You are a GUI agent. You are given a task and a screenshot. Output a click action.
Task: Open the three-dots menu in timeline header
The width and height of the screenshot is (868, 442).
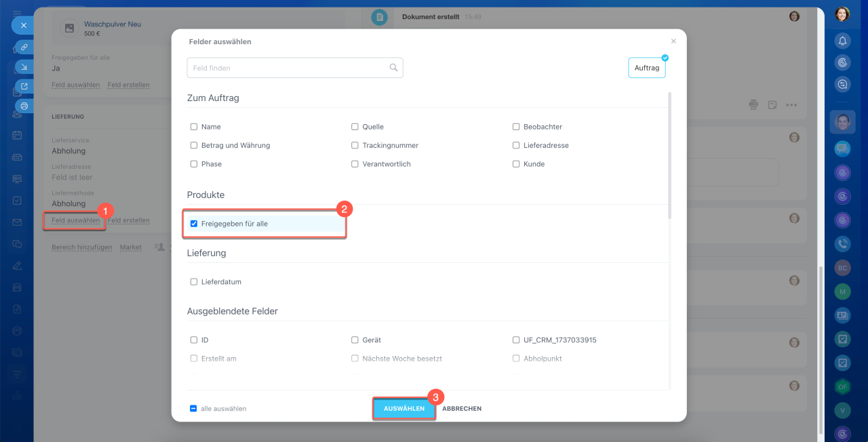[x=791, y=105]
